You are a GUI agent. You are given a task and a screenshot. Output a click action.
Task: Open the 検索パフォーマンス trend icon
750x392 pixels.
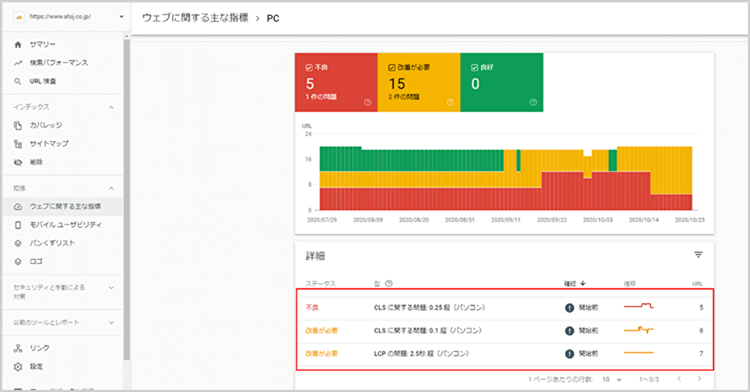pyautogui.click(x=18, y=63)
